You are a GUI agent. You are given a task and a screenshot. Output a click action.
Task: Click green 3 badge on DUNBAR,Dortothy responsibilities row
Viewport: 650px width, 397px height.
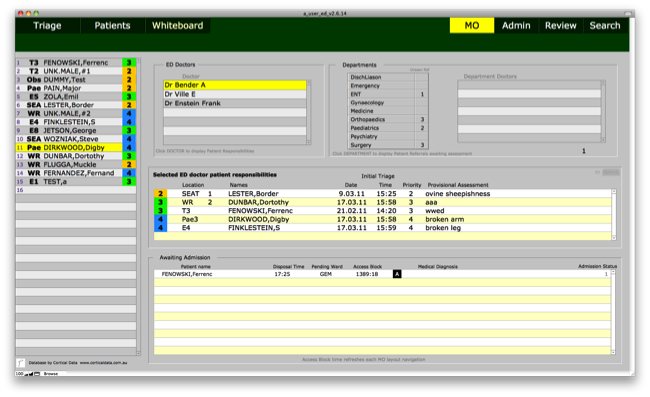pyautogui.click(x=160, y=202)
